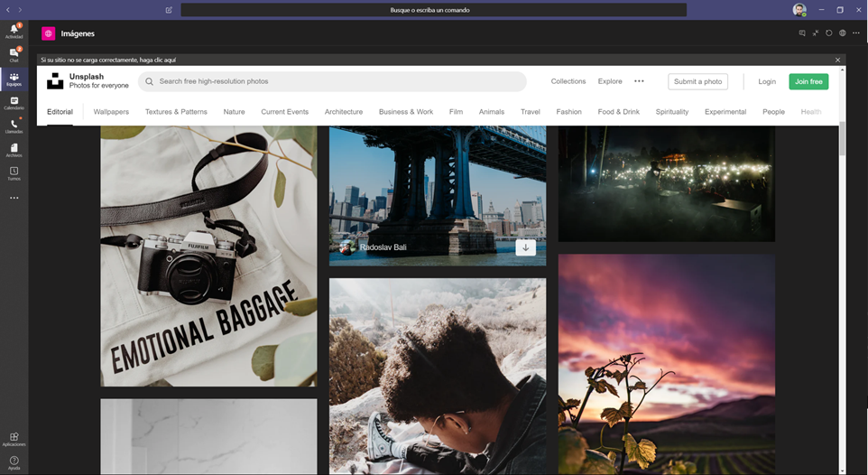Image resolution: width=868 pixels, height=475 pixels.
Task: Reload the tab with refresh icon
Action: coord(828,33)
